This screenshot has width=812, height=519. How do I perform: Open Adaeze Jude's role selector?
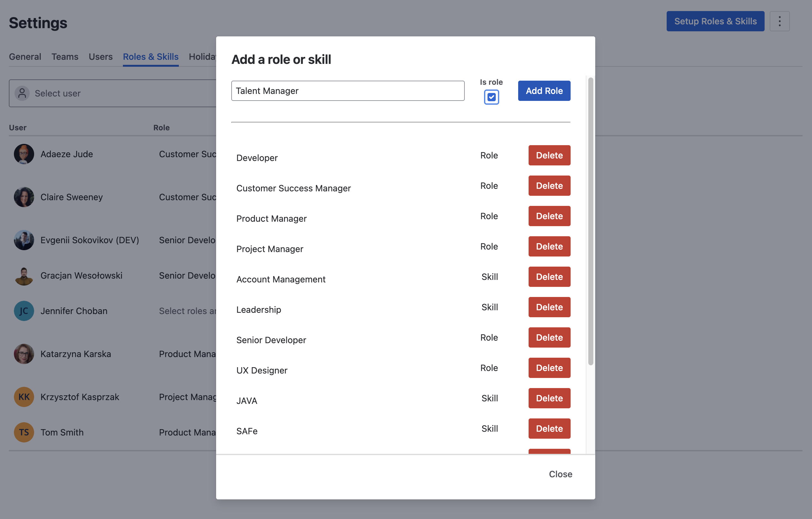coord(187,154)
